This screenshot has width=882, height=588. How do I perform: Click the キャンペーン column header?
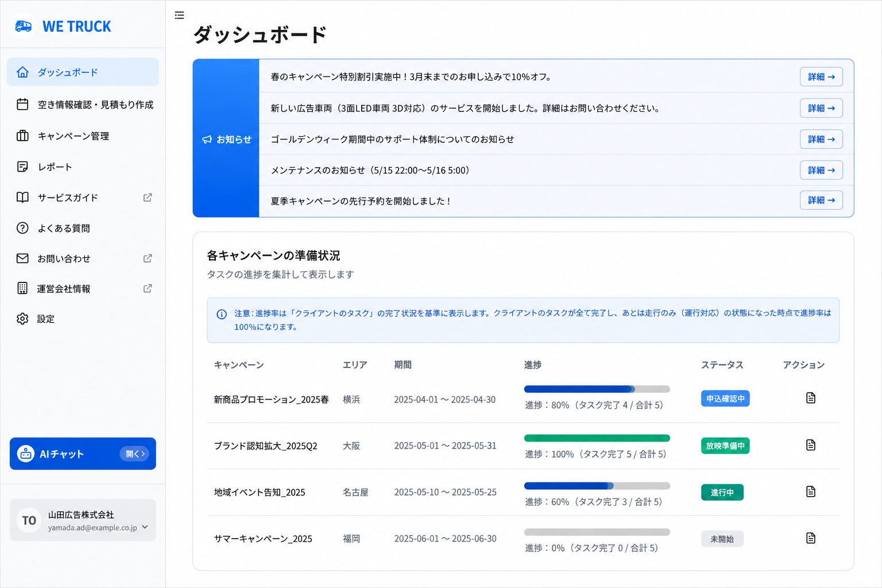click(239, 365)
